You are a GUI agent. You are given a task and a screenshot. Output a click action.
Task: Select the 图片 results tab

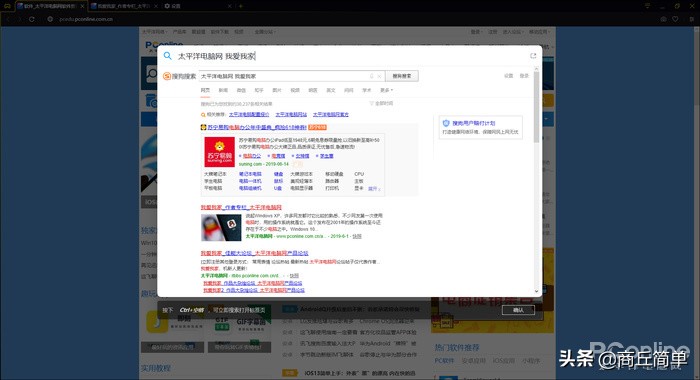(x=277, y=90)
